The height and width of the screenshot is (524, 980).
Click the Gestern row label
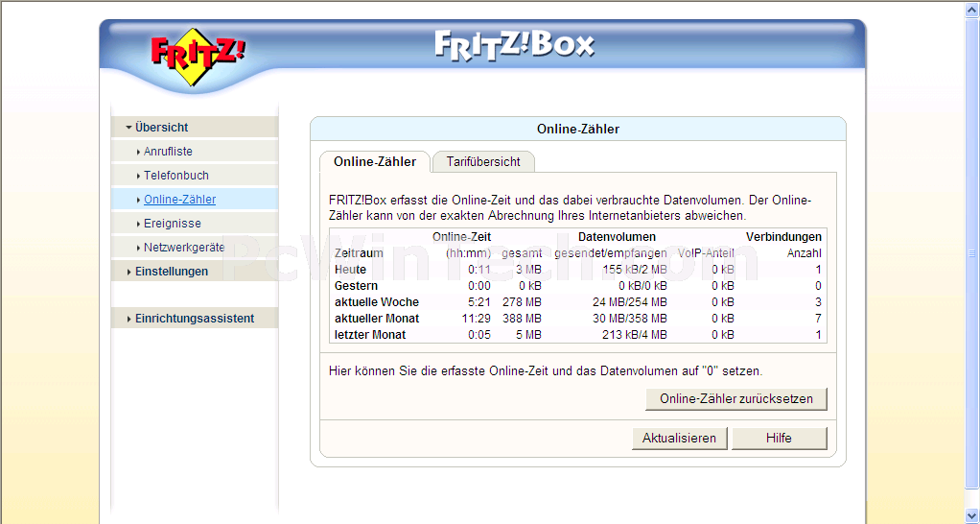357,286
